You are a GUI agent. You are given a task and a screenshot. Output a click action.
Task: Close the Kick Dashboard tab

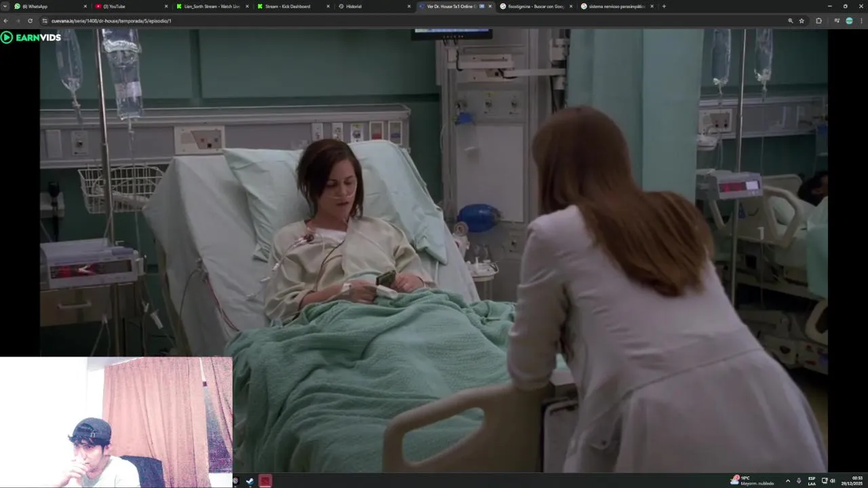pyautogui.click(x=328, y=6)
